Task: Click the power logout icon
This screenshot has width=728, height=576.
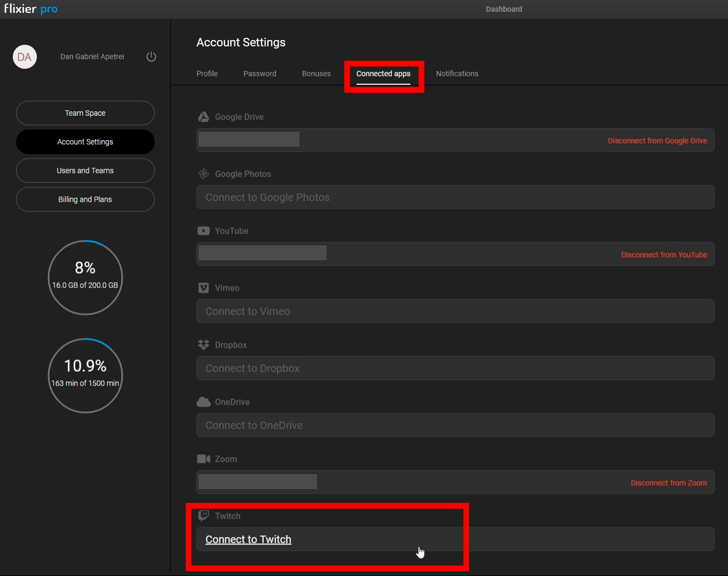Action: pyautogui.click(x=151, y=57)
